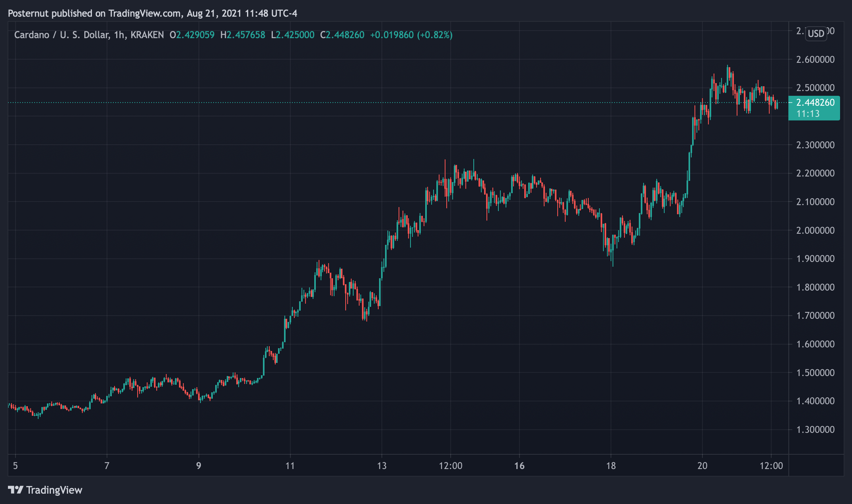Click the Cardano / U. S. Dollar title
This screenshot has width=852, height=504.
tap(62, 35)
